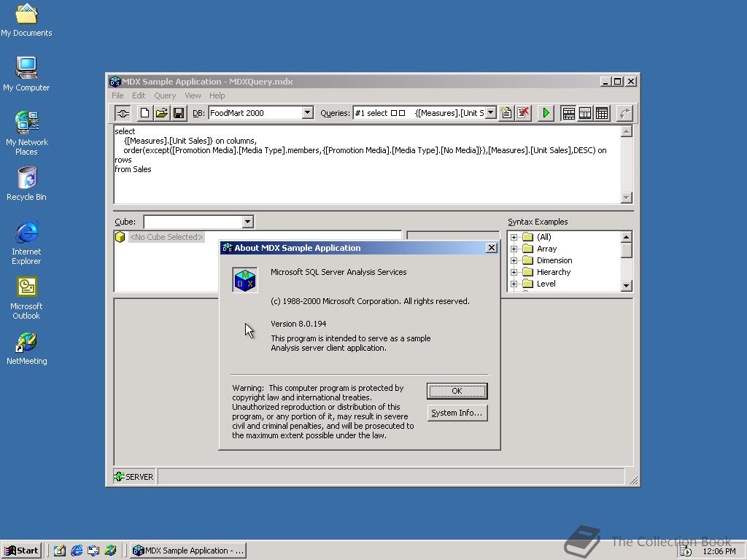Expand the Level syntax folder
Screen dimensions: 747x560
pyautogui.click(x=514, y=284)
